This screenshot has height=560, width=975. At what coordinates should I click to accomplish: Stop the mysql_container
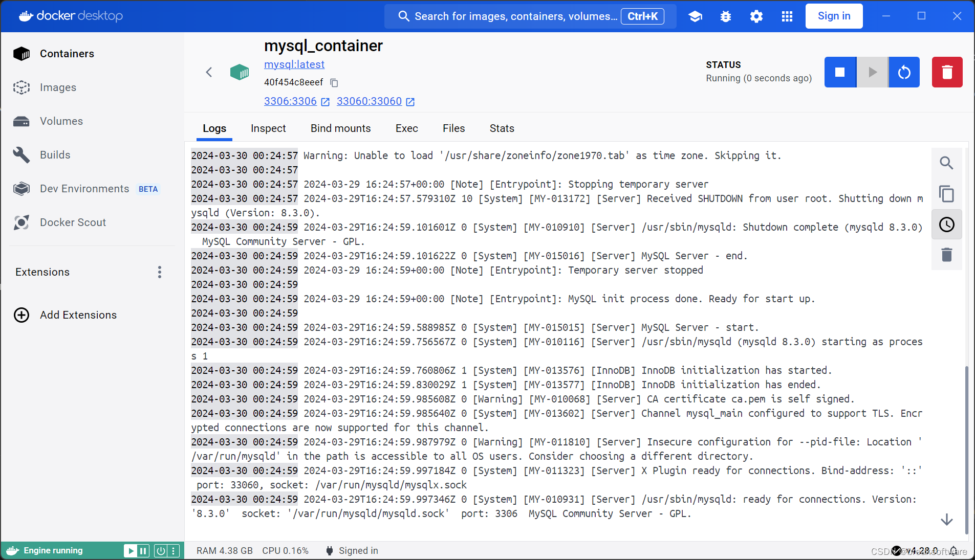coord(840,72)
